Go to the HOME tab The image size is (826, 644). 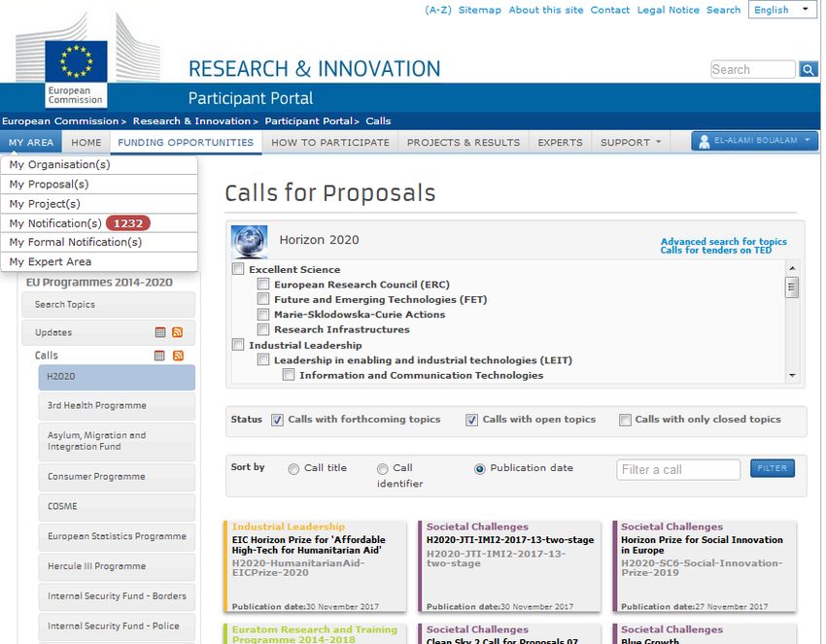86,142
